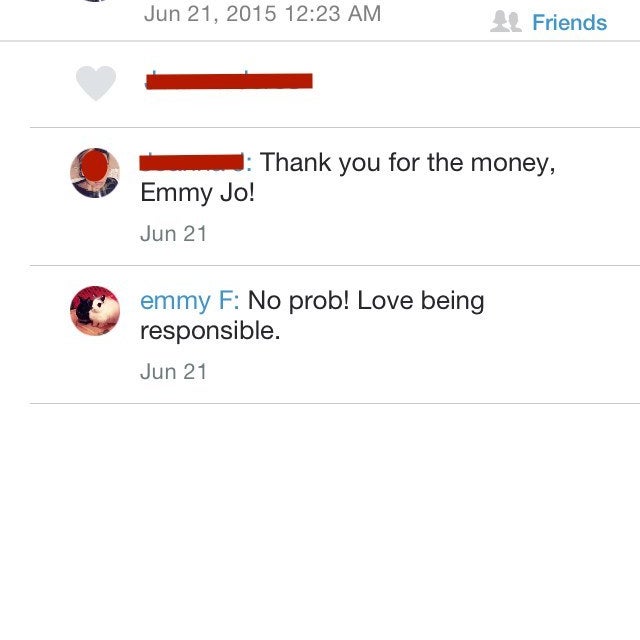
Task: Tap the colon after the redacted commenter name
Action: (x=249, y=164)
